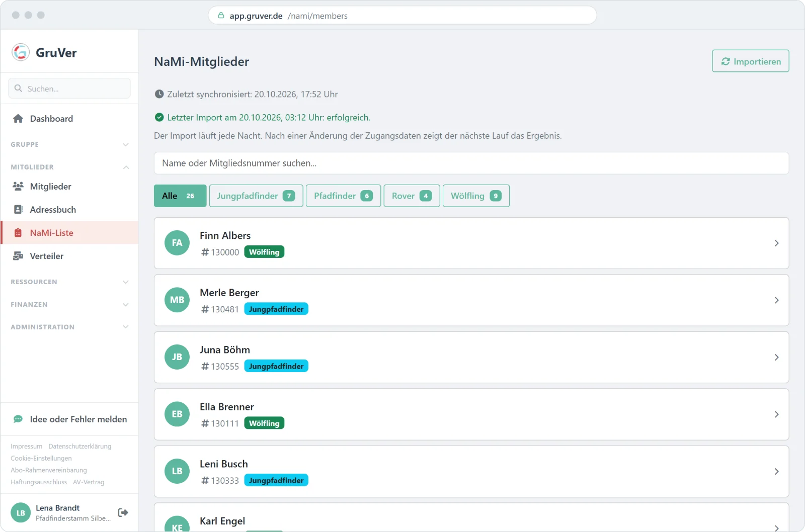Click the EB avatar of Ella Brenner
805x532 pixels.
(177, 414)
